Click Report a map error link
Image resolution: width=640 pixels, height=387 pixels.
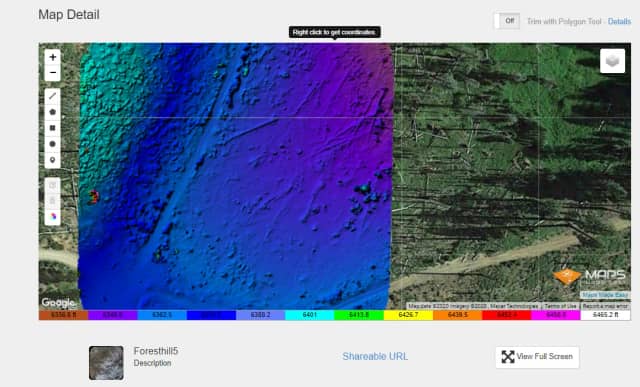[x=605, y=306]
